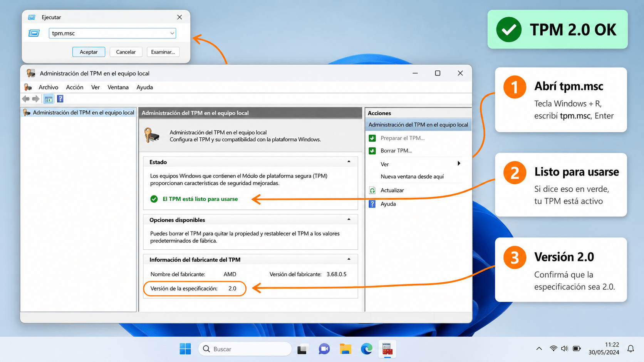Click the volume speaker tray icon
This screenshot has width=644, height=362.
pos(565,349)
